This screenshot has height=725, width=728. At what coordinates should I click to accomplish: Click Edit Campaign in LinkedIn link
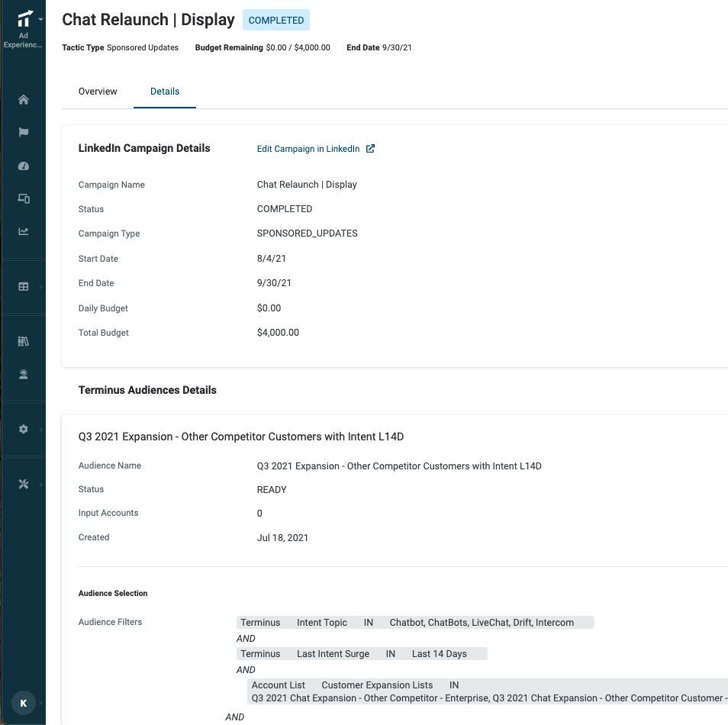pyautogui.click(x=308, y=149)
